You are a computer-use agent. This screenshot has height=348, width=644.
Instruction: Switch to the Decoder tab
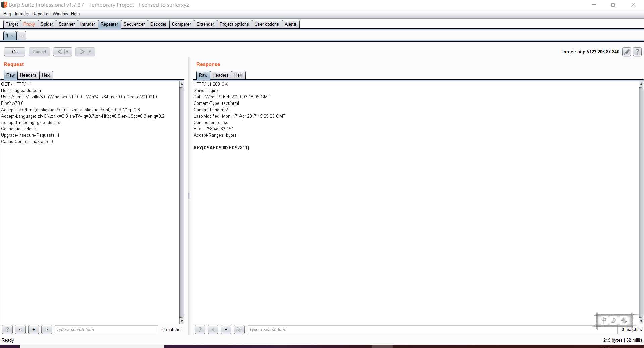coord(158,24)
